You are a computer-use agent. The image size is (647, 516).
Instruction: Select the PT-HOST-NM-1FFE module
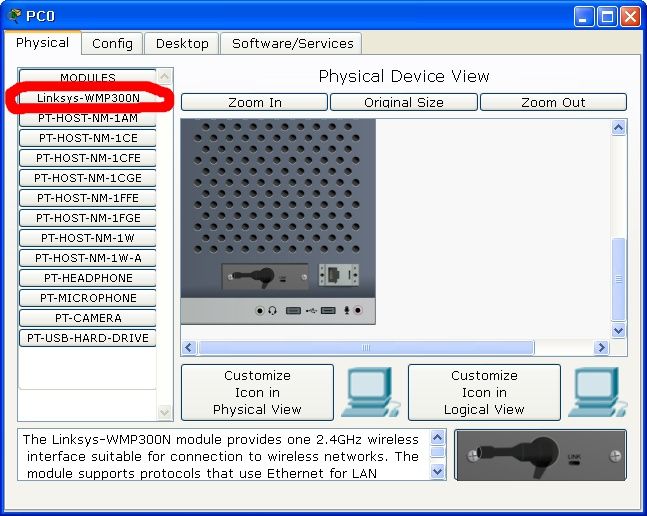tap(87, 198)
